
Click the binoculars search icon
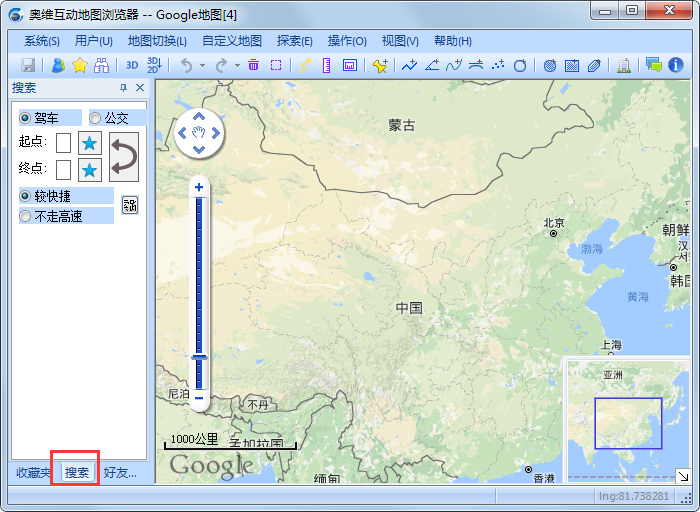coord(101,65)
